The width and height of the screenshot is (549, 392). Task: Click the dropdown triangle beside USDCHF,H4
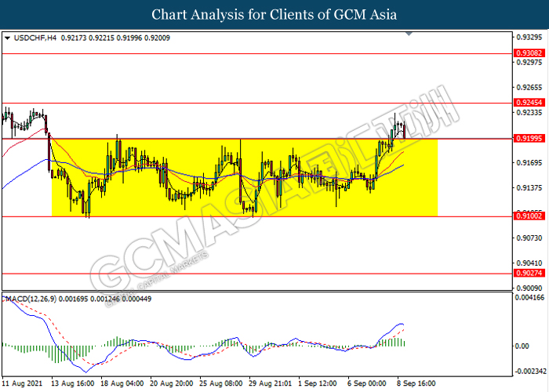coord(7,38)
